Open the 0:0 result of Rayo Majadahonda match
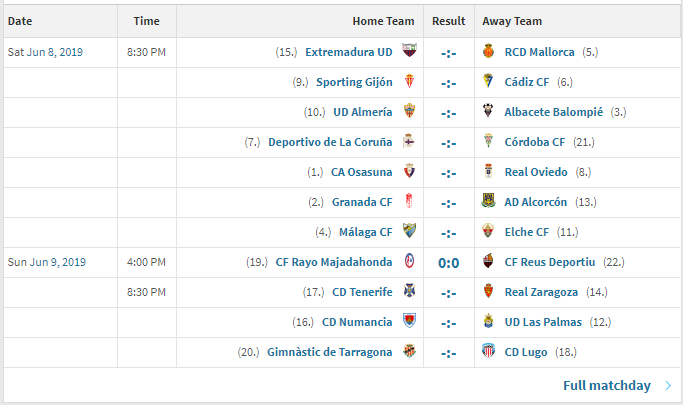The height and width of the screenshot is (405, 683). [x=449, y=263]
